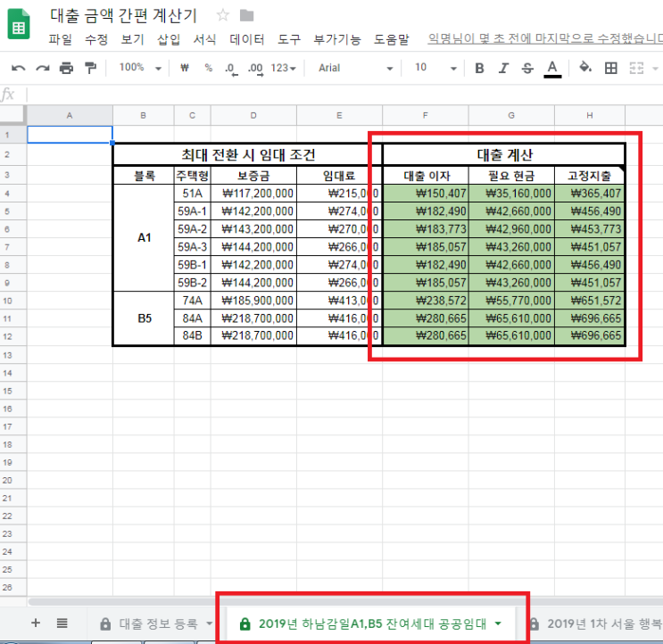Star the document with the star icon
This screenshot has width=663, height=644.
pos(222,16)
